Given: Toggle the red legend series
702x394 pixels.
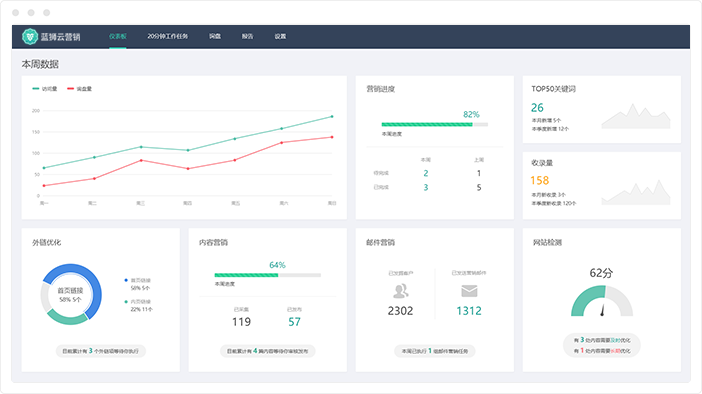Looking at the screenshot, I should coord(79,89).
